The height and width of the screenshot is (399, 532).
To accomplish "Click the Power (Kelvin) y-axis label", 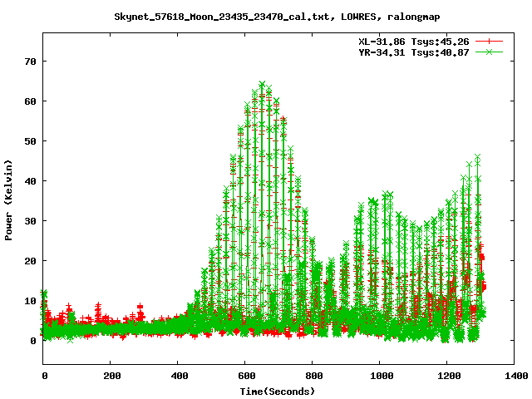I will 8,200.
